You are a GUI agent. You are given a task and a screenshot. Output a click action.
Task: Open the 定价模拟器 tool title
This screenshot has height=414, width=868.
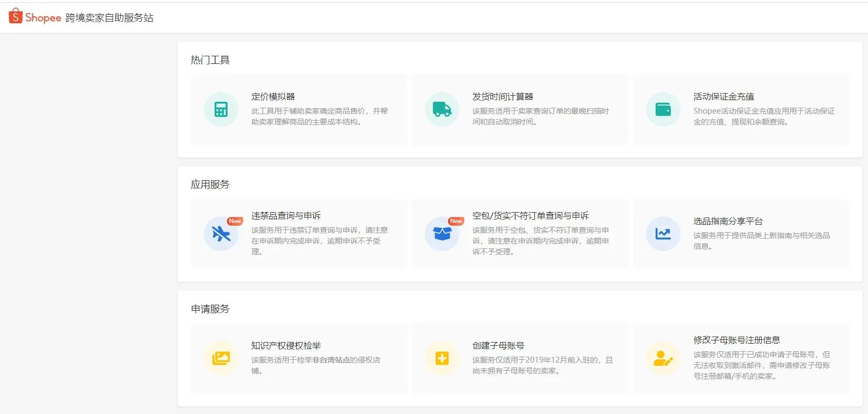273,97
